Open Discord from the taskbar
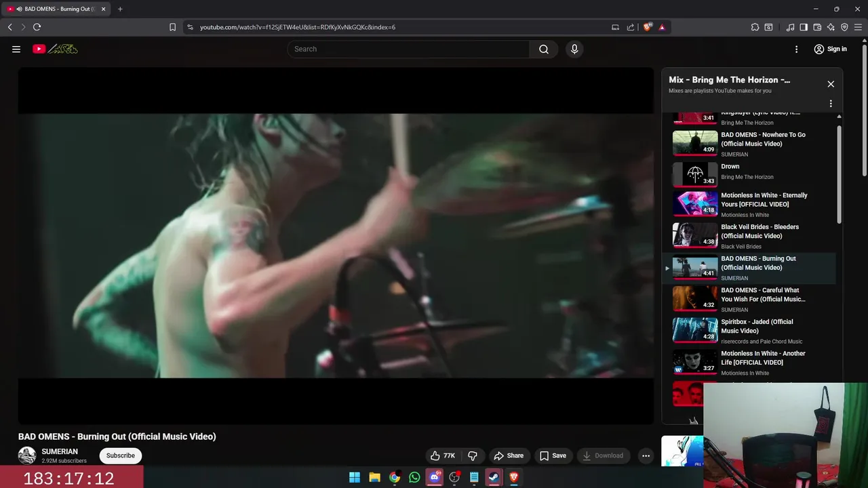868x488 pixels. pyautogui.click(x=435, y=477)
